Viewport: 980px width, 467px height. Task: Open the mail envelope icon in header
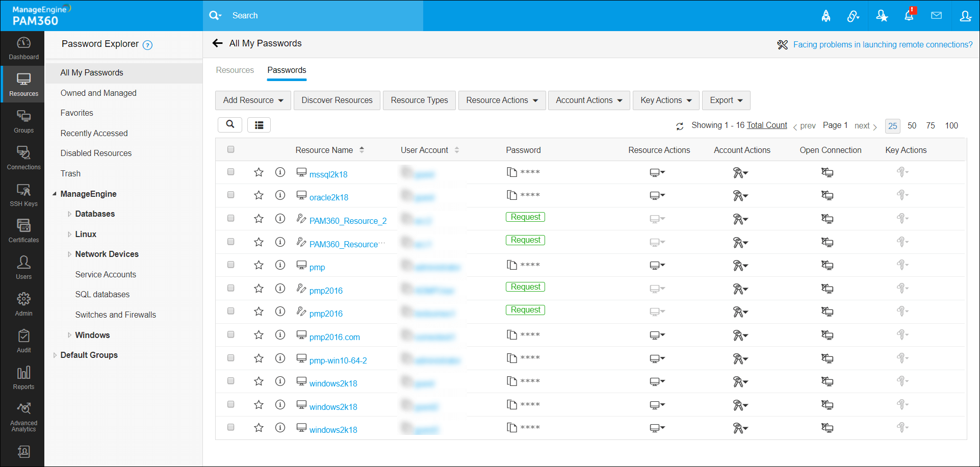click(937, 16)
